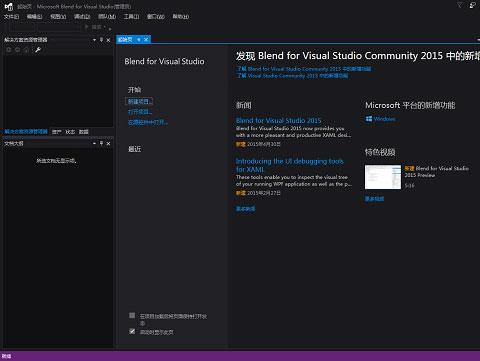Viewport: 480px width, 361px height.
Task: Open the Blend 2015 Preview video thumbnail
Action: point(383,177)
